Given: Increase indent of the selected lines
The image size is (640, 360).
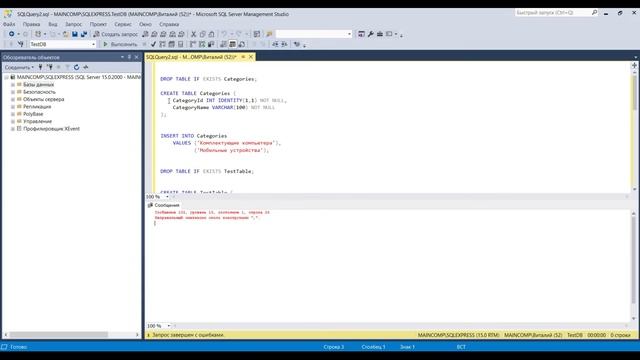Looking at the screenshot, I should coord(284,44).
